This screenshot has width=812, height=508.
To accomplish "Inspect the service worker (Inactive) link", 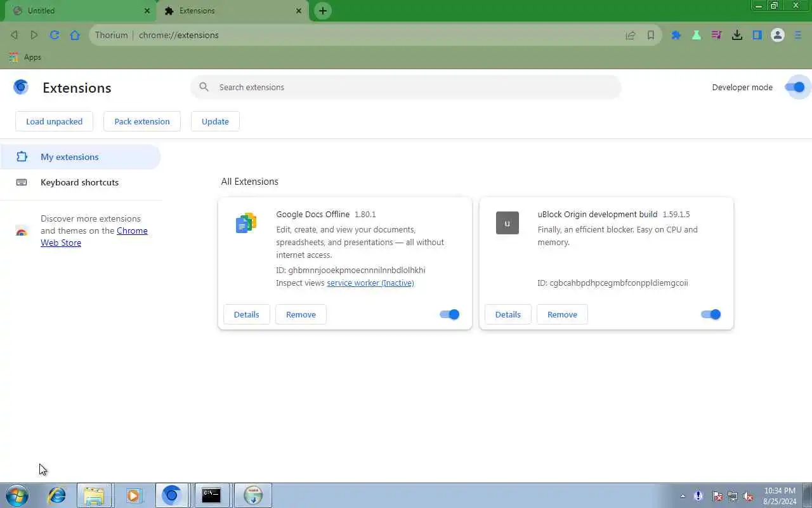I will (370, 283).
